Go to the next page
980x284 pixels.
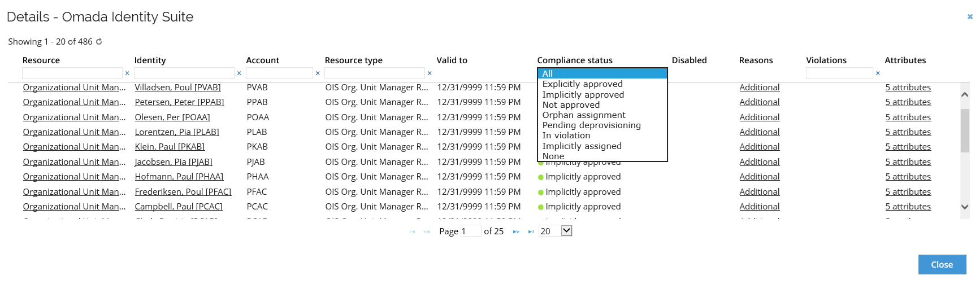516,231
